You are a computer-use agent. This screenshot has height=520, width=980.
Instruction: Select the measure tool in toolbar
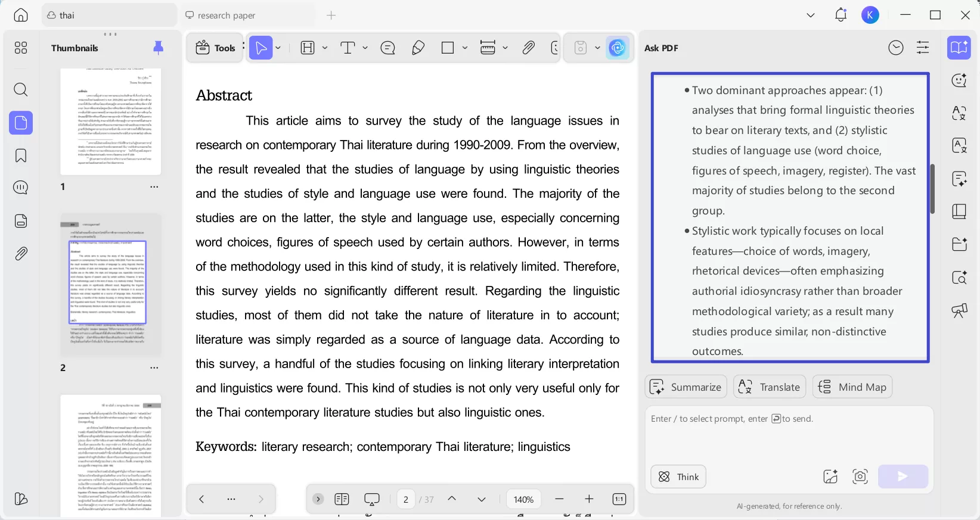488,48
